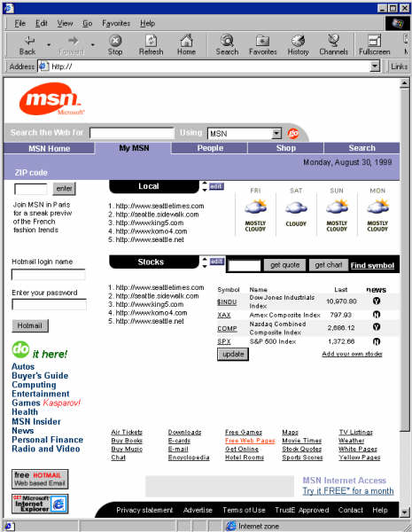Select the My MSN tab
This screenshot has width=412, height=532.
click(x=134, y=148)
